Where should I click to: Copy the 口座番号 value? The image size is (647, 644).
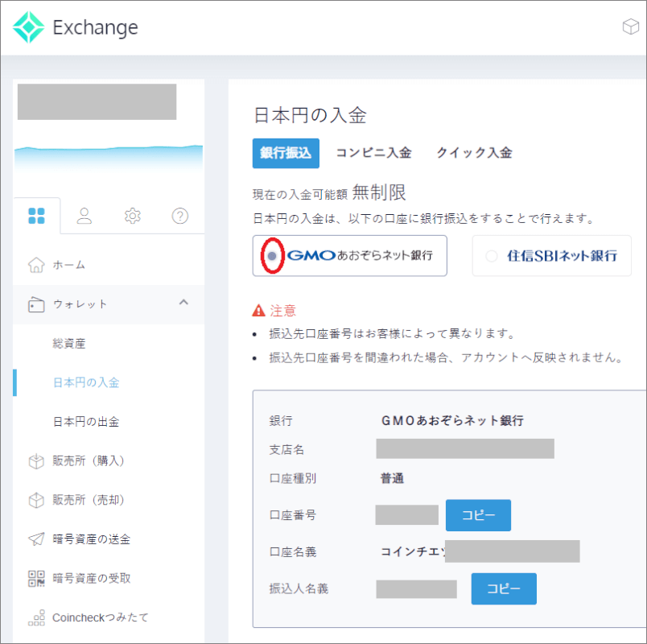(x=478, y=515)
